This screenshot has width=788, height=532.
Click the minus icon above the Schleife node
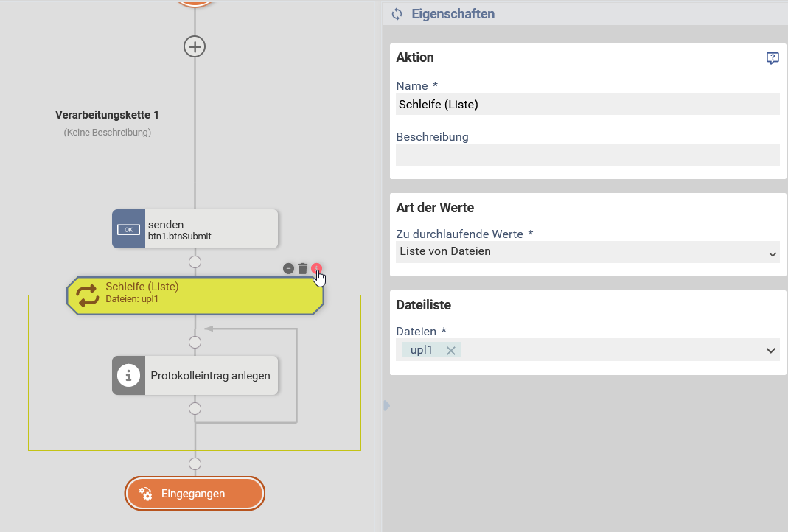(288, 268)
